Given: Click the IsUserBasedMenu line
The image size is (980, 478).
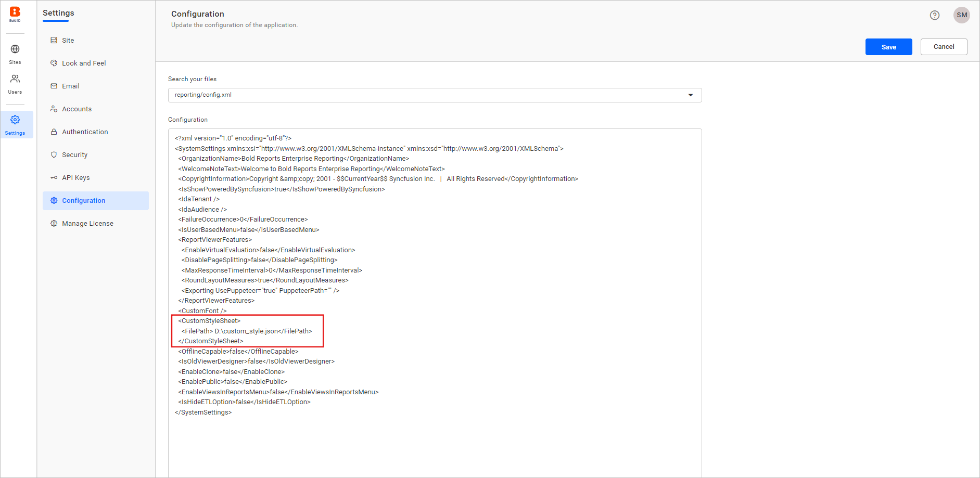Looking at the screenshot, I should [249, 230].
